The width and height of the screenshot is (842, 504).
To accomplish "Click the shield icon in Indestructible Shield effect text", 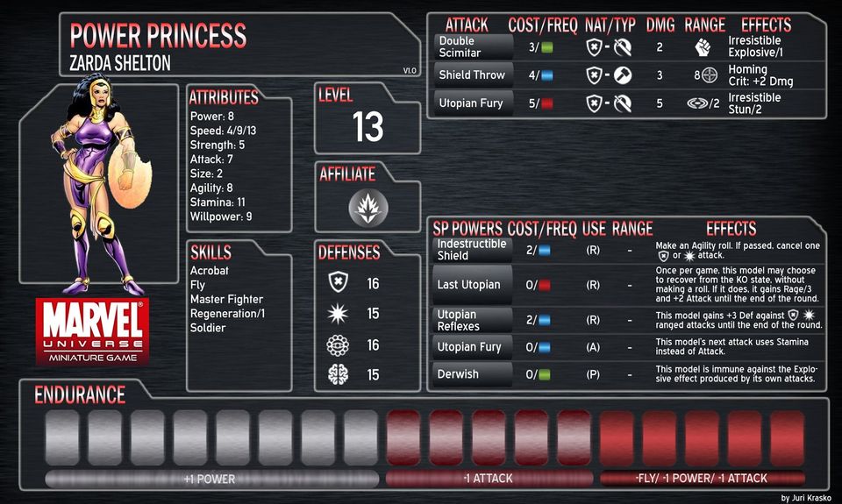I will [664, 256].
